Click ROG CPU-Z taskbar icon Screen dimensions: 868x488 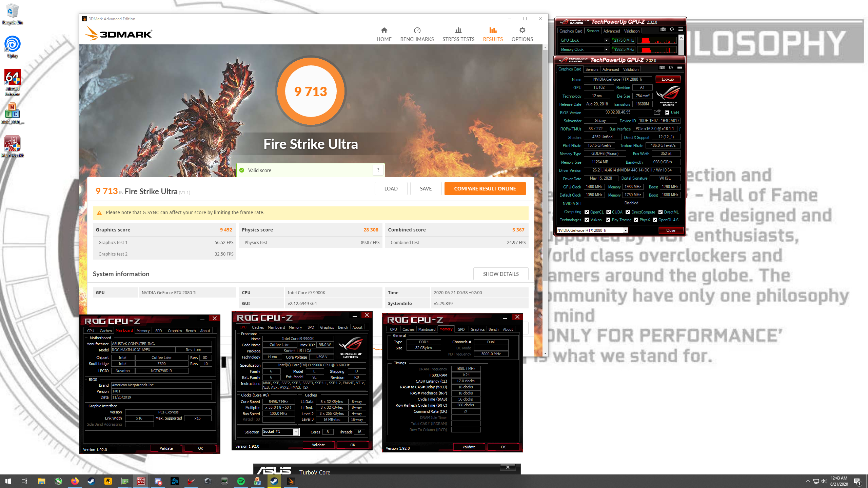141,481
